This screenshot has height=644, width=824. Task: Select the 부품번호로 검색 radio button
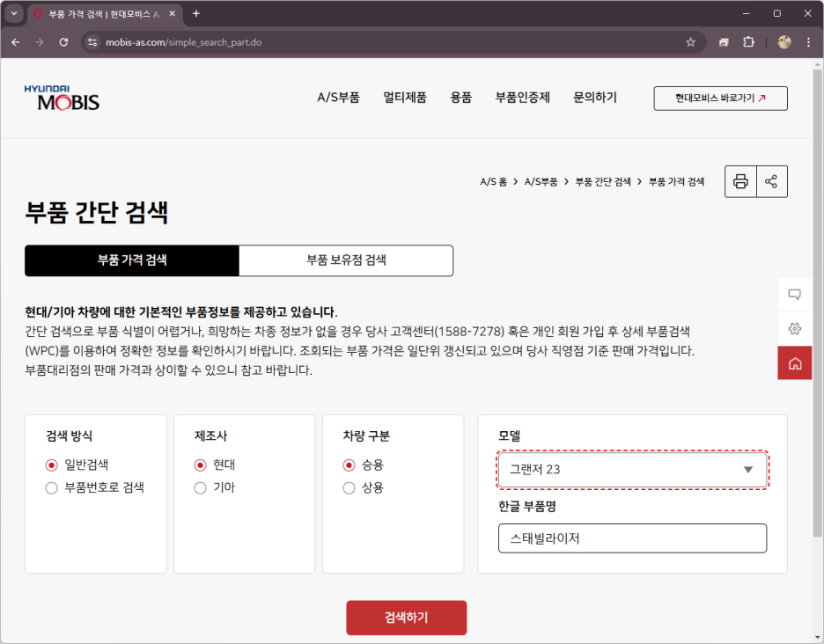[51, 488]
